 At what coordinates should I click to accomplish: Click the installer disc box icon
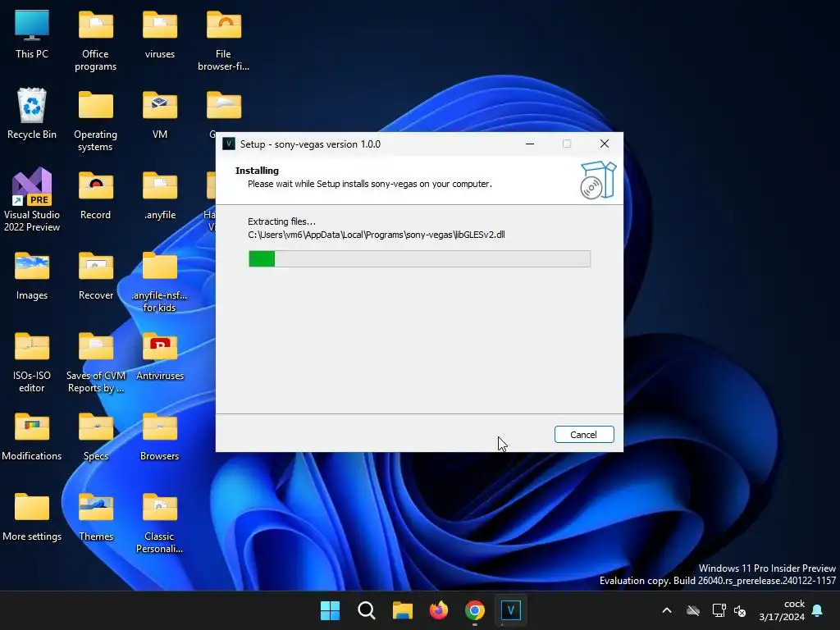point(598,180)
